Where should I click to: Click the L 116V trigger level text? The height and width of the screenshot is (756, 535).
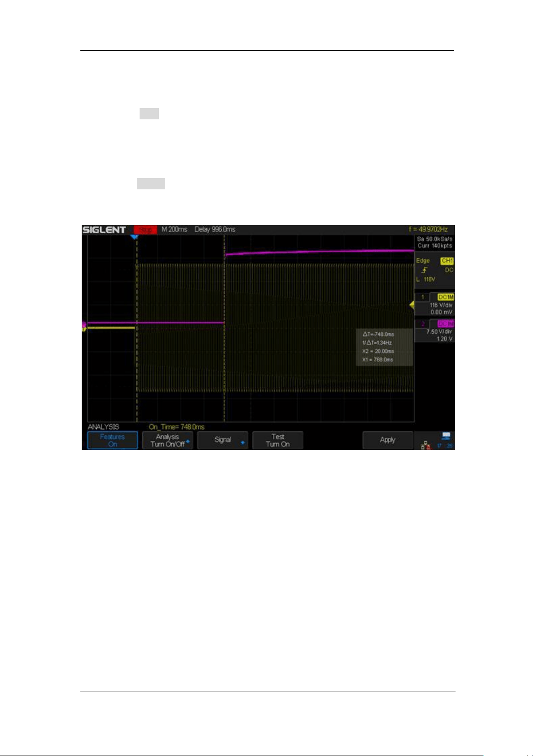tap(425, 279)
